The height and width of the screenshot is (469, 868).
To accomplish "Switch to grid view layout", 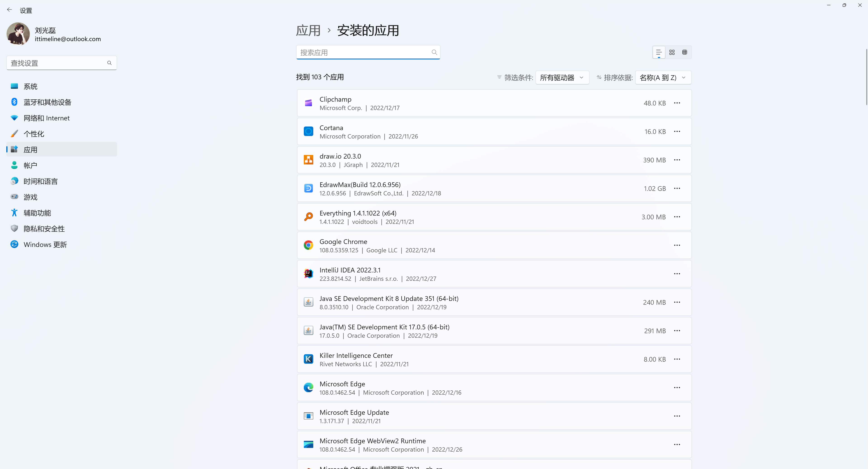I will pyautogui.click(x=672, y=52).
